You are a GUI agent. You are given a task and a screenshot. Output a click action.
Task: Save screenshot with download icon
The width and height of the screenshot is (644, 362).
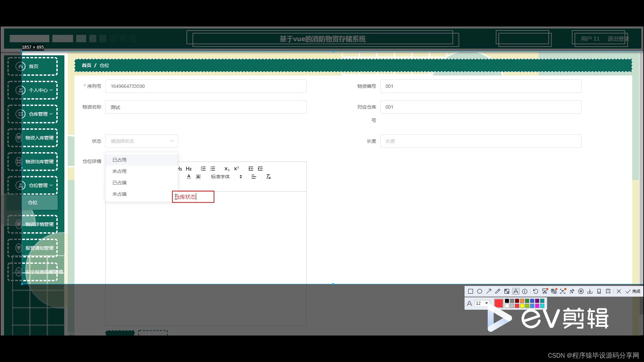click(x=590, y=291)
